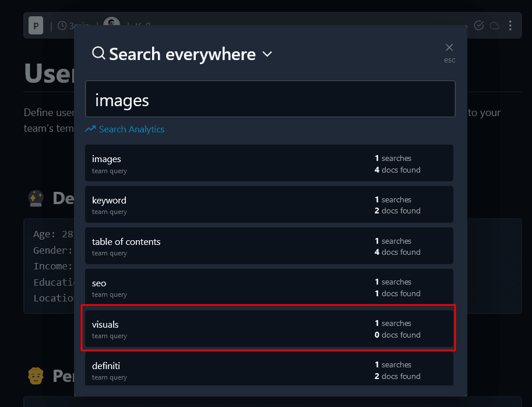Viewport: 532px width, 407px height.
Task: Open the "visuals" query with 0 docs
Action: pos(269,329)
